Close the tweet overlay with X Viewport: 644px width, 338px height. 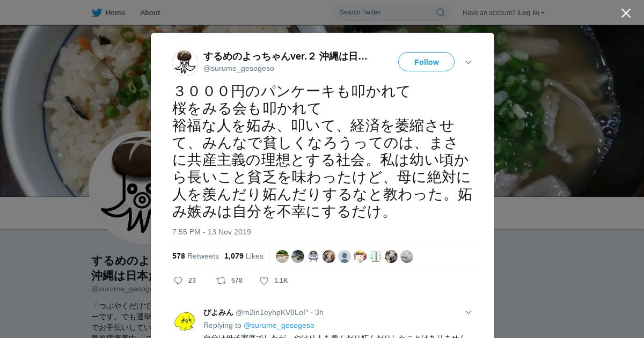click(626, 13)
